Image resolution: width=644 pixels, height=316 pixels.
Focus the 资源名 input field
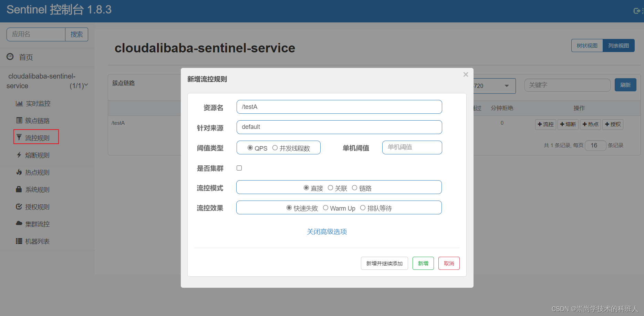tap(339, 107)
